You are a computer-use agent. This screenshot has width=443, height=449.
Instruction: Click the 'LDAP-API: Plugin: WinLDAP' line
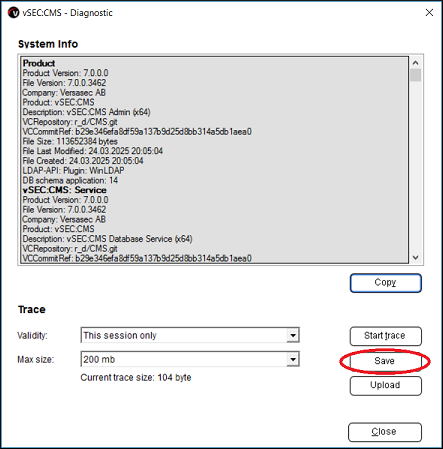pos(73,171)
